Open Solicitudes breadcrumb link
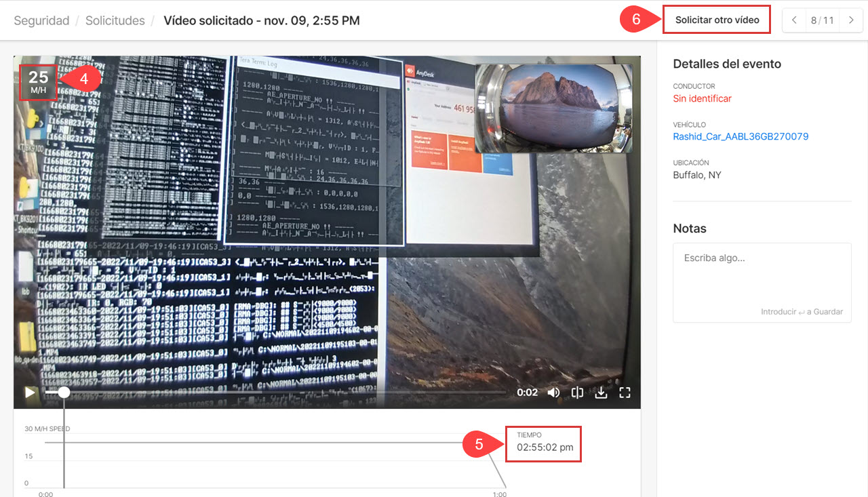 coord(115,20)
